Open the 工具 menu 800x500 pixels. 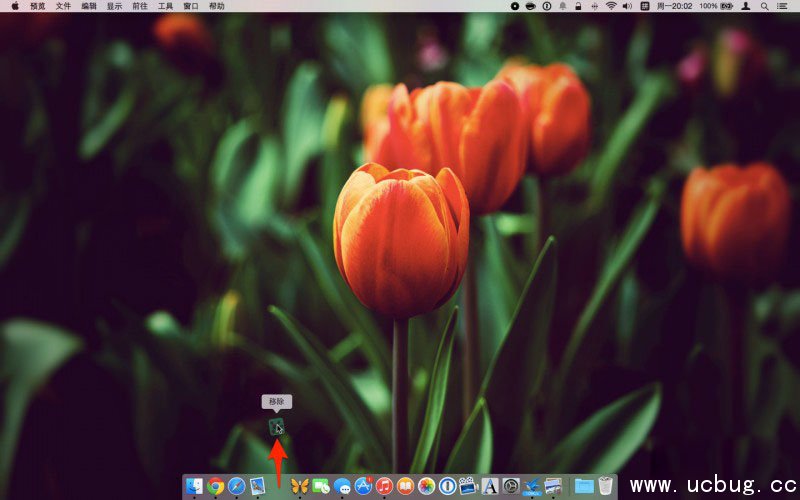[x=165, y=6]
